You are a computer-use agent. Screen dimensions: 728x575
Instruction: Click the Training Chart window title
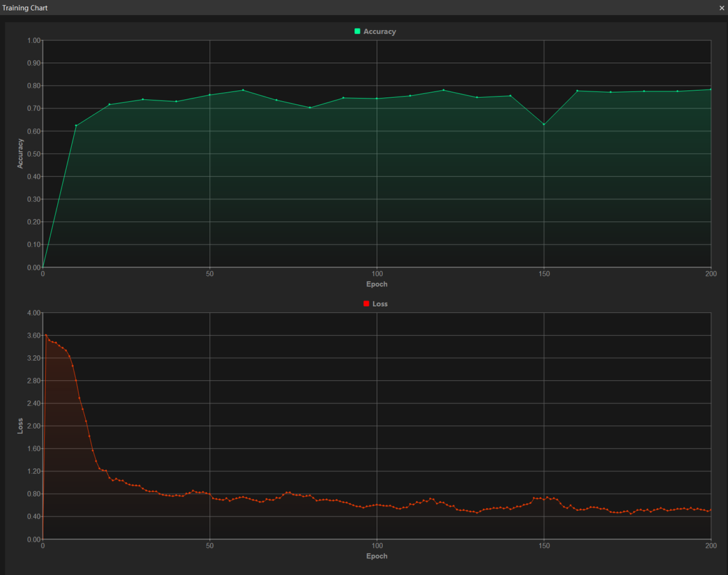[25, 8]
